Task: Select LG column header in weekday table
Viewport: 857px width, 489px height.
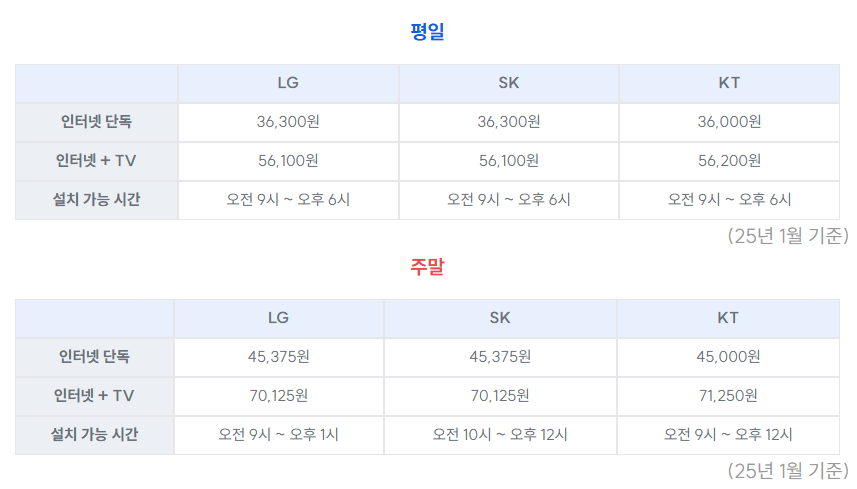Action: [x=288, y=83]
